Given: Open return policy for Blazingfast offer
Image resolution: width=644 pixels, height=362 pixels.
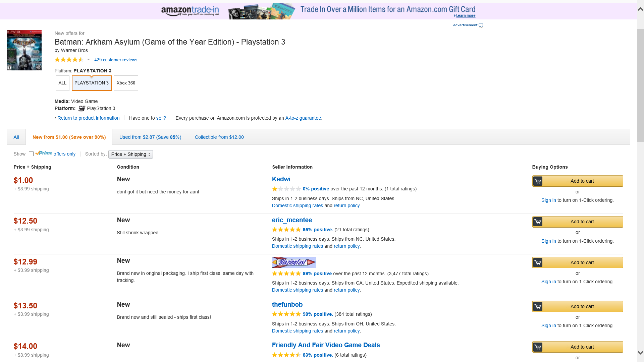Looking at the screenshot, I should (347, 290).
